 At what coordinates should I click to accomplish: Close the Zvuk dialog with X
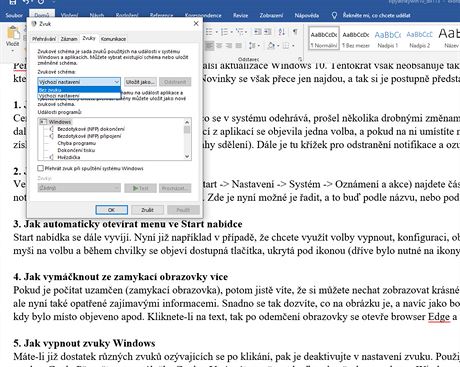196,24
